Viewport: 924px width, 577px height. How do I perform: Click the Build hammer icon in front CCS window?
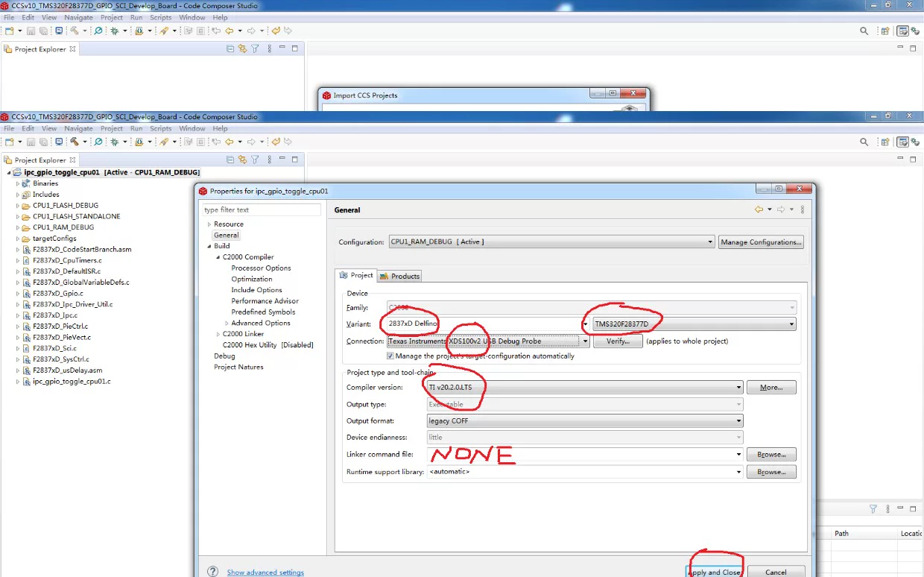pos(75,142)
